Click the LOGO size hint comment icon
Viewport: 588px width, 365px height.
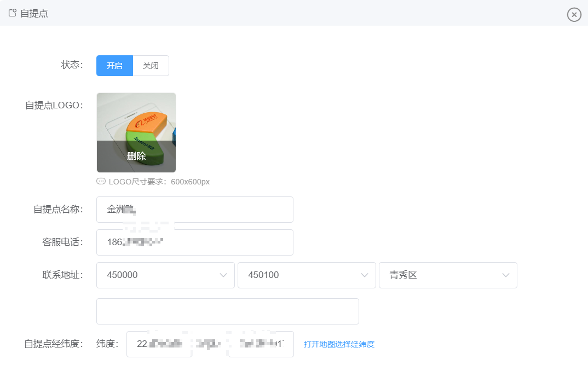[x=101, y=181]
